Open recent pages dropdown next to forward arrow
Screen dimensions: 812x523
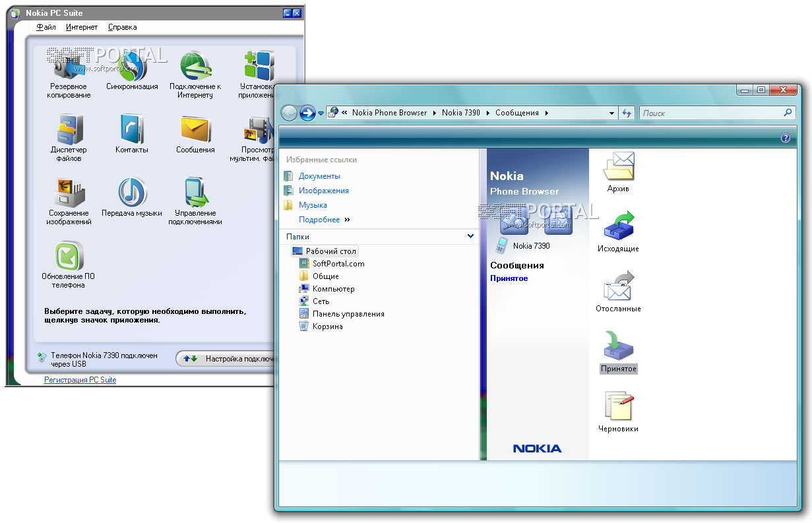(x=321, y=113)
